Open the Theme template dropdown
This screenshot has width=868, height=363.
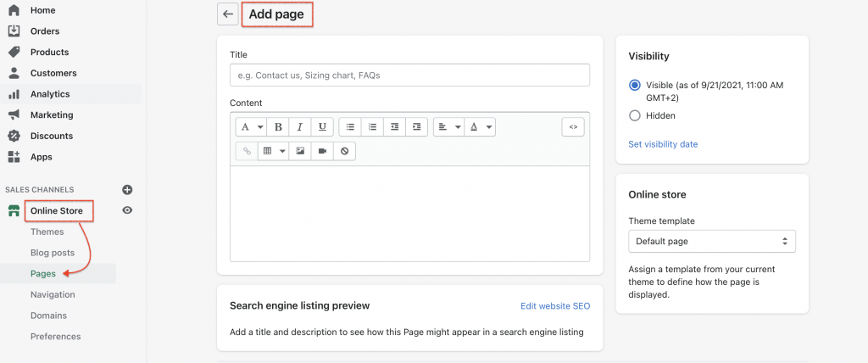coord(712,242)
